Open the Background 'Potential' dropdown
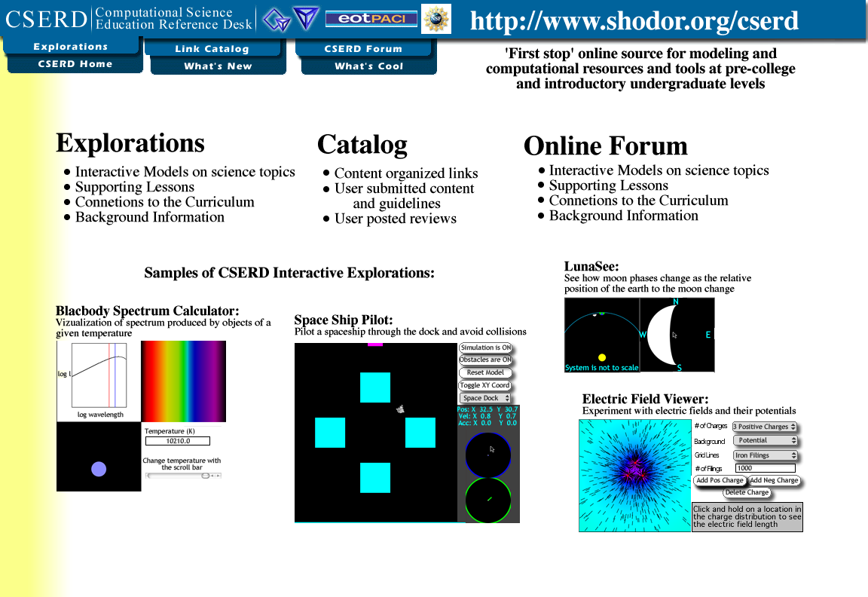 (765, 440)
